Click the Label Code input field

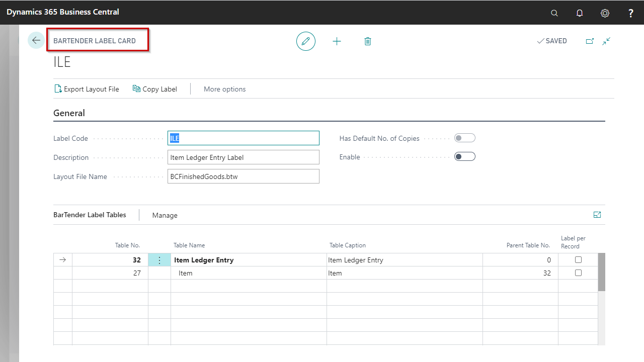(x=244, y=138)
